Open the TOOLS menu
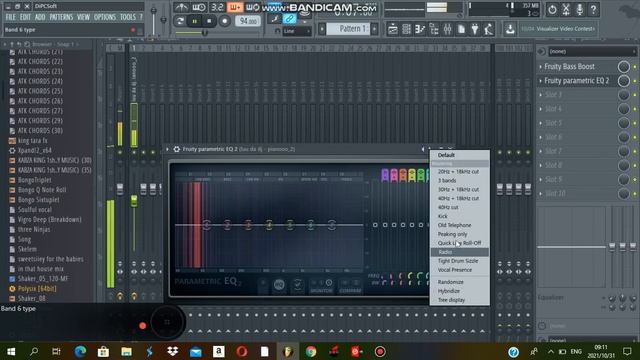640x360 pixels. click(128, 17)
